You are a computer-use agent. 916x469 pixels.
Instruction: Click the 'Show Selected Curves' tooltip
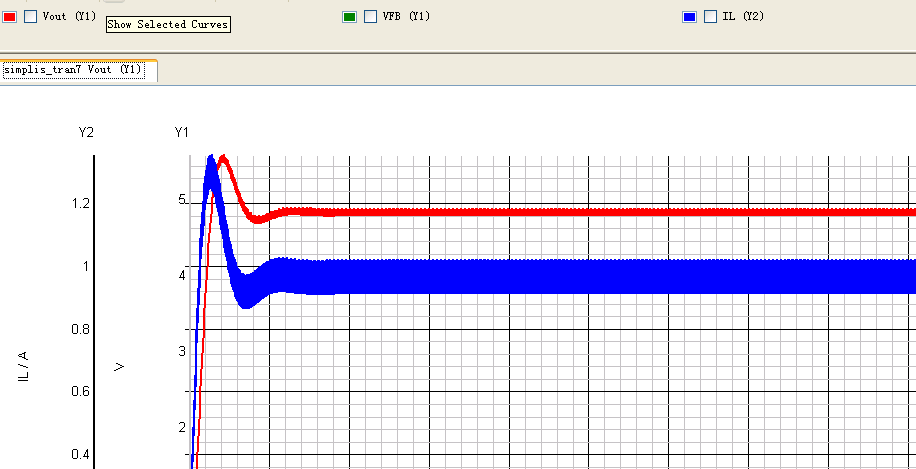[x=168, y=24]
